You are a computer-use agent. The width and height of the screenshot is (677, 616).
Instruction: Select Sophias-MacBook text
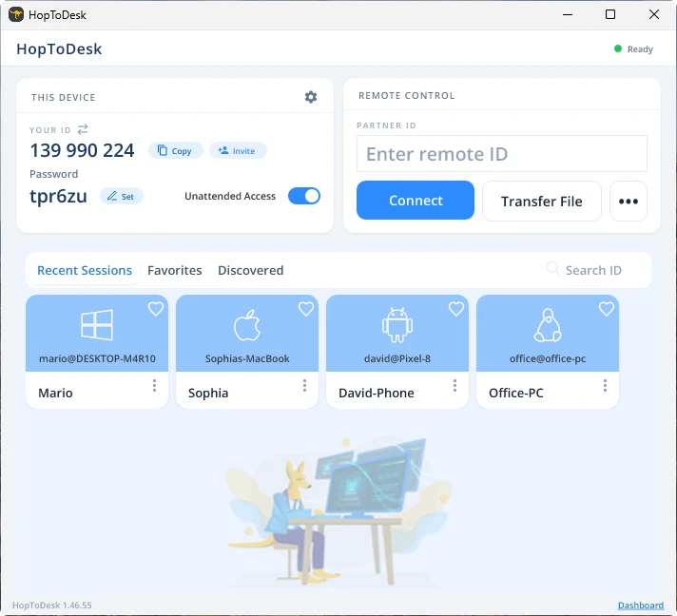[x=247, y=358]
